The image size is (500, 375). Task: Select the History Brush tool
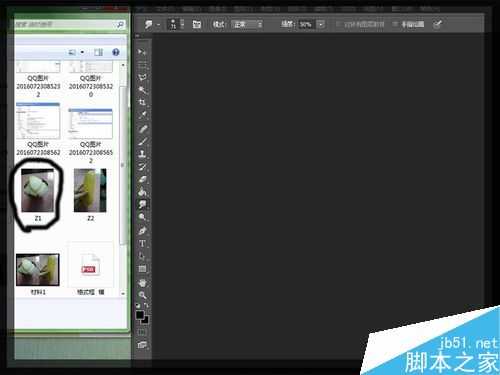(142, 167)
